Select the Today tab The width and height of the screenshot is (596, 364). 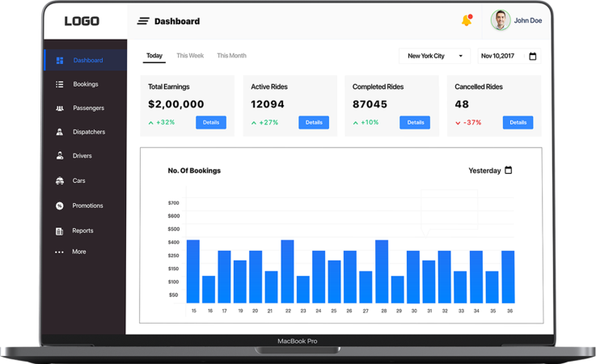coord(154,56)
